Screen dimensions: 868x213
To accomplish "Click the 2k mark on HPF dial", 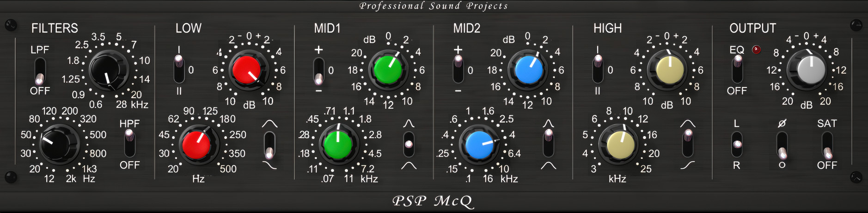I will (71, 179).
